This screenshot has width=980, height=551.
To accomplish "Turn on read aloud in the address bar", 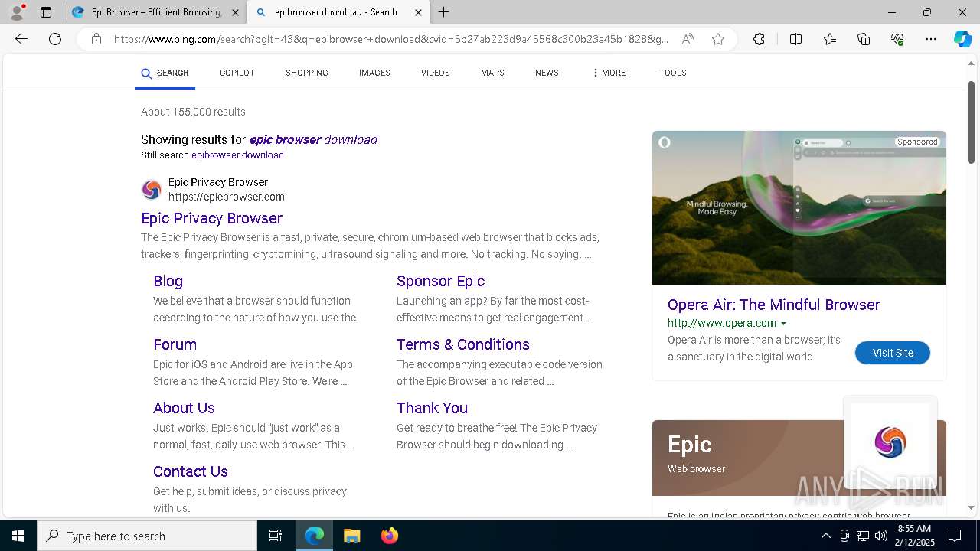I will click(x=688, y=39).
